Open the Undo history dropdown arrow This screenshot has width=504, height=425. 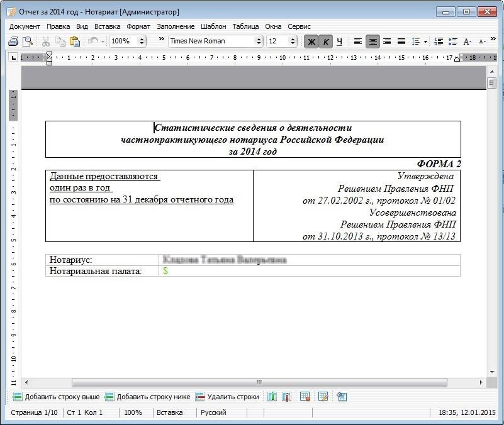pyautogui.click(x=103, y=41)
